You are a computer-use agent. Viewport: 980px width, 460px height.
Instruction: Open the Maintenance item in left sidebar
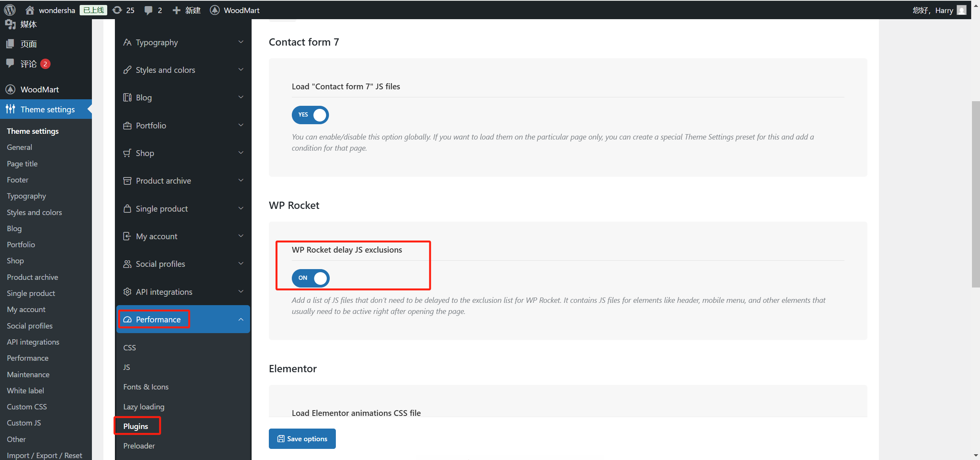click(x=28, y=375)
